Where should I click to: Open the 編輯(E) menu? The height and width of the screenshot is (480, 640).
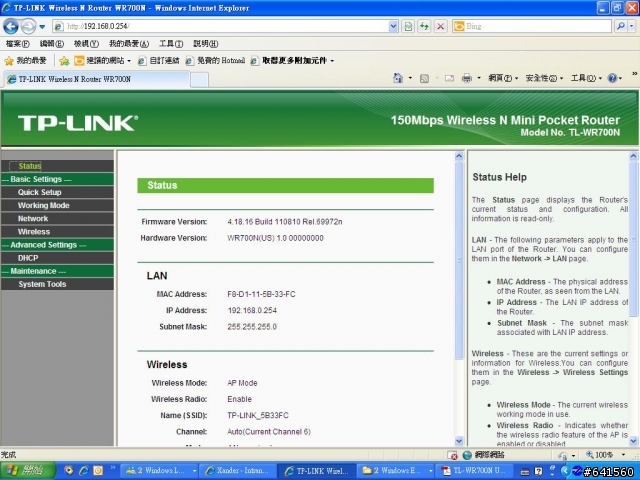point(52,44)
